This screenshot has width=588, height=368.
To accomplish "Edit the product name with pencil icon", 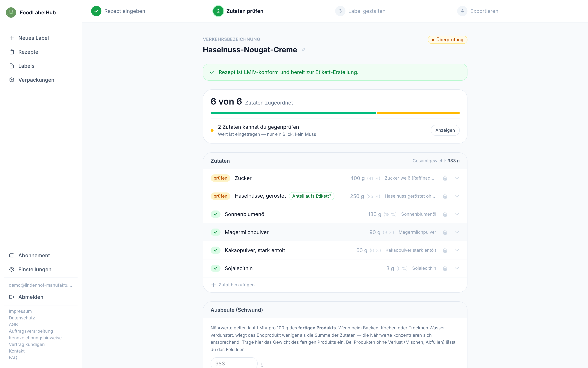I will click(x=304, y=50).
